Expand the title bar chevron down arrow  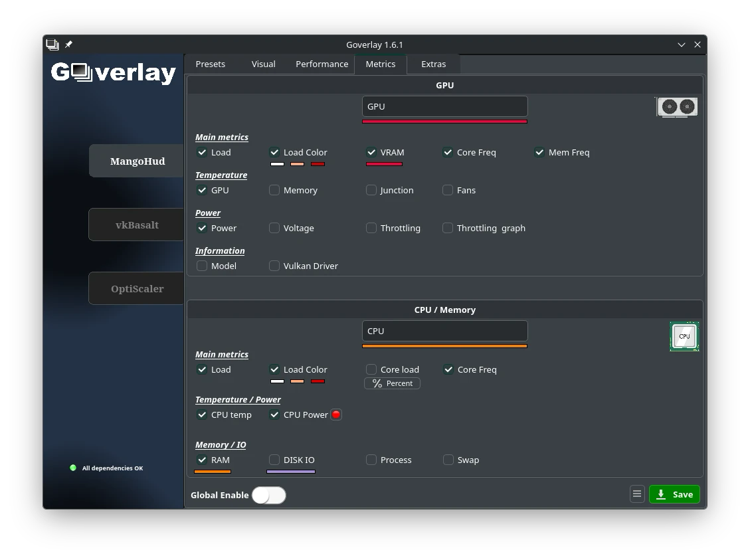(681, 45)
